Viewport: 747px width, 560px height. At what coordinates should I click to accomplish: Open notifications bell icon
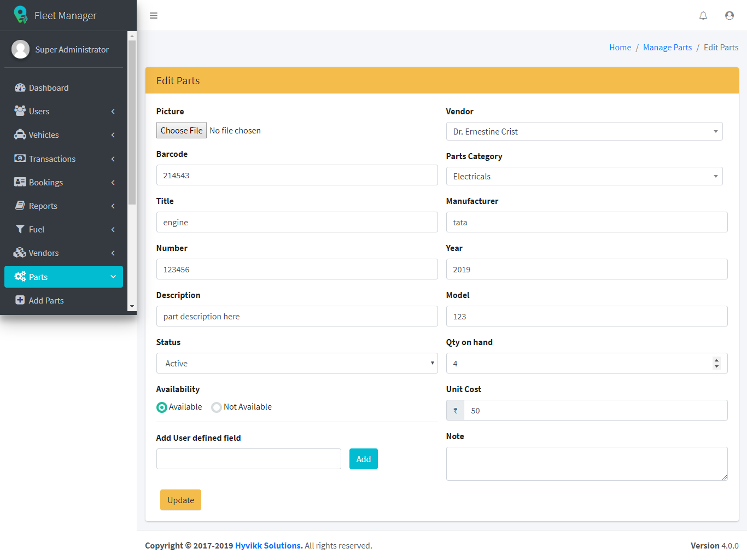[703, 15]
